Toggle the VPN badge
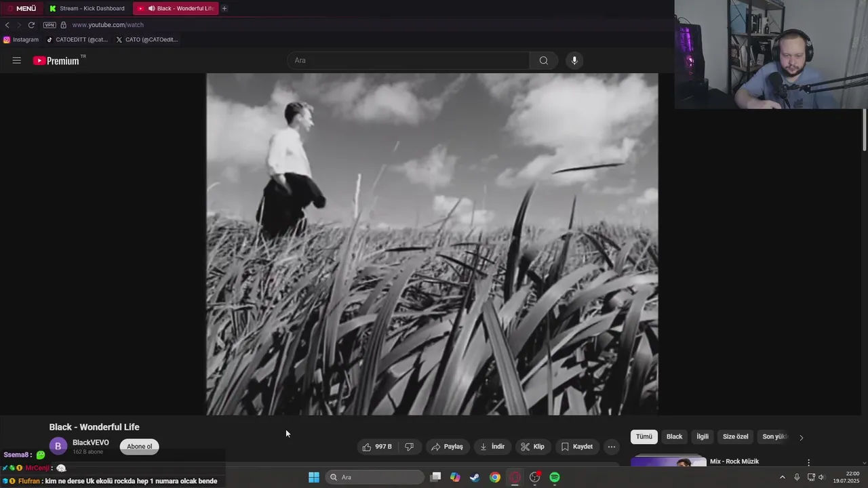 (x=50, y=25)
